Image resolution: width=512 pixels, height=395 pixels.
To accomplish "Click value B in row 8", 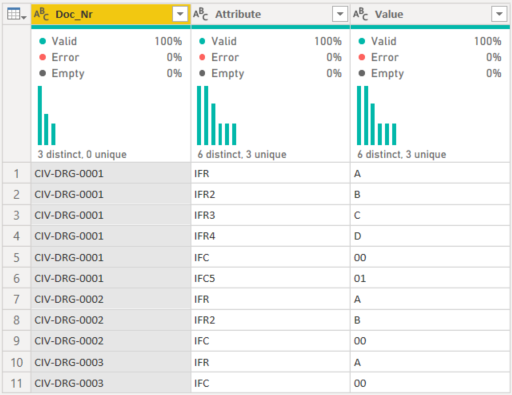I will [430, 320].
